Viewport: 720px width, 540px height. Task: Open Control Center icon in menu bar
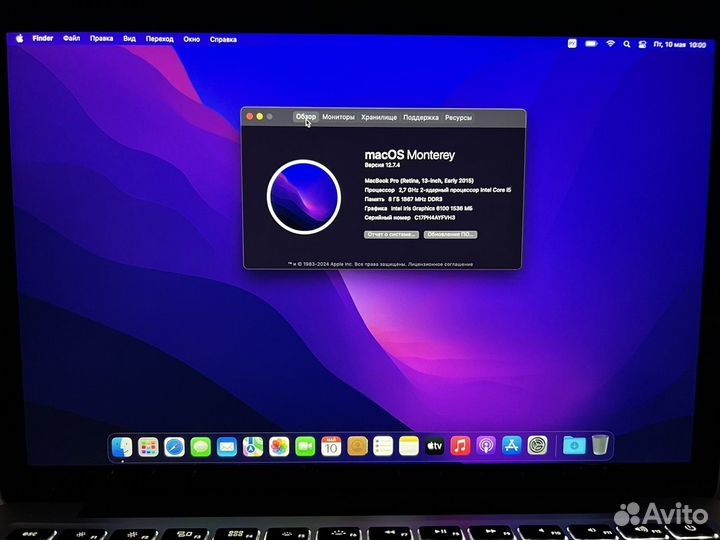[642, 45]
